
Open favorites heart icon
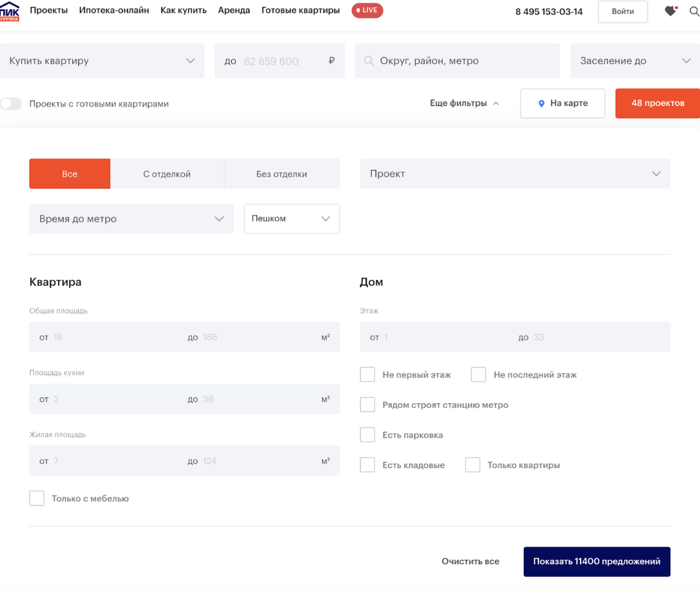pos(670,11)
